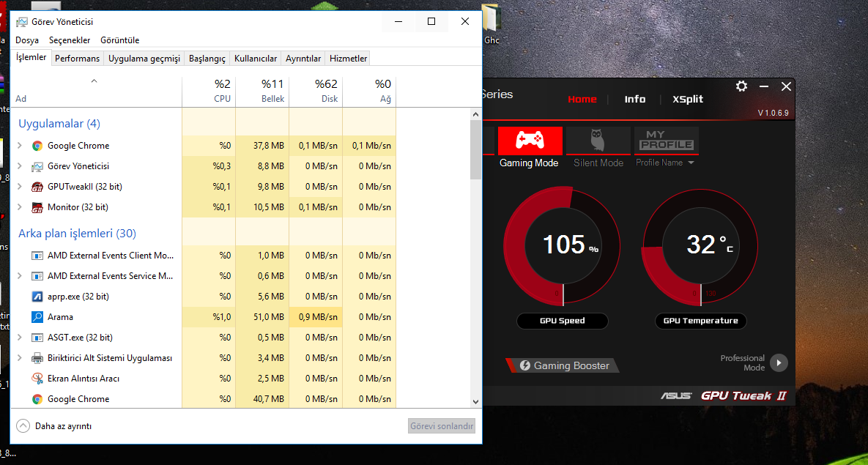Click the Gaming Booster lightning icon

pyautogui.click(x=524, y=365)
